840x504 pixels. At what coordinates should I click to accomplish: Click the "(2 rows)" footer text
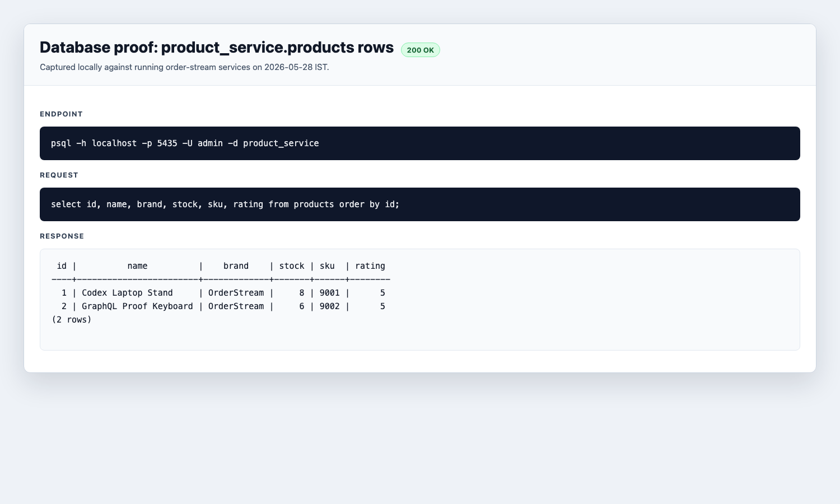click(x=72, y=320)
